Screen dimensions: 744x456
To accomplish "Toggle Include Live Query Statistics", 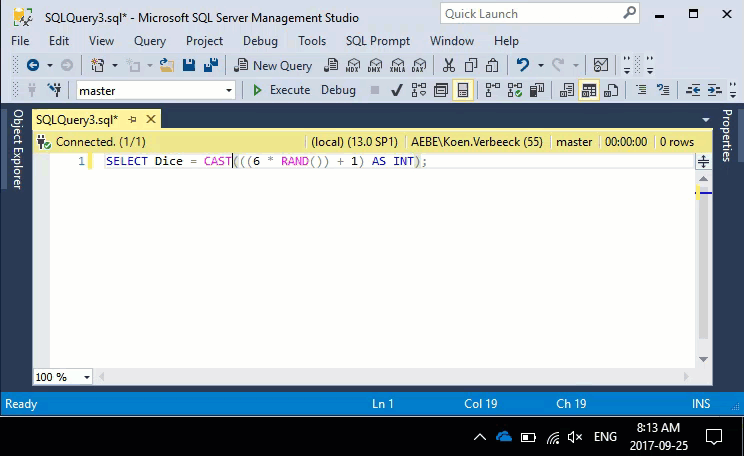I will [515, 90].
